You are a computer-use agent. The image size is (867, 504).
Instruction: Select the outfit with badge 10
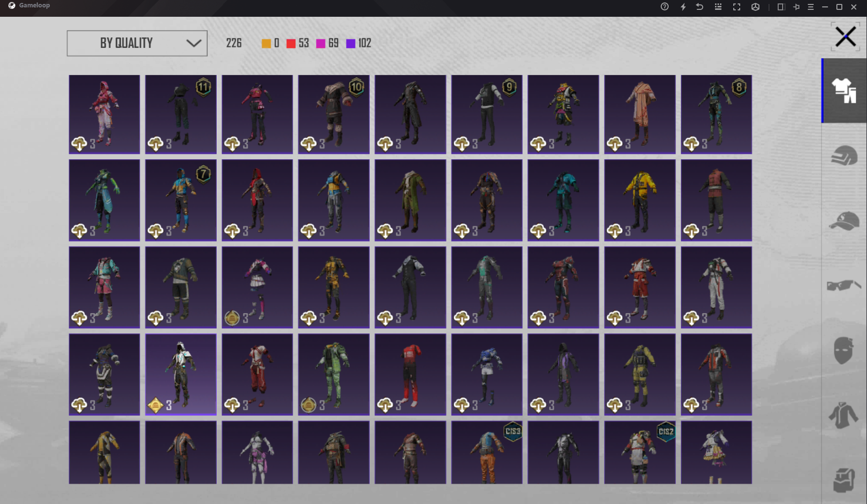click(x=334, y=114)
